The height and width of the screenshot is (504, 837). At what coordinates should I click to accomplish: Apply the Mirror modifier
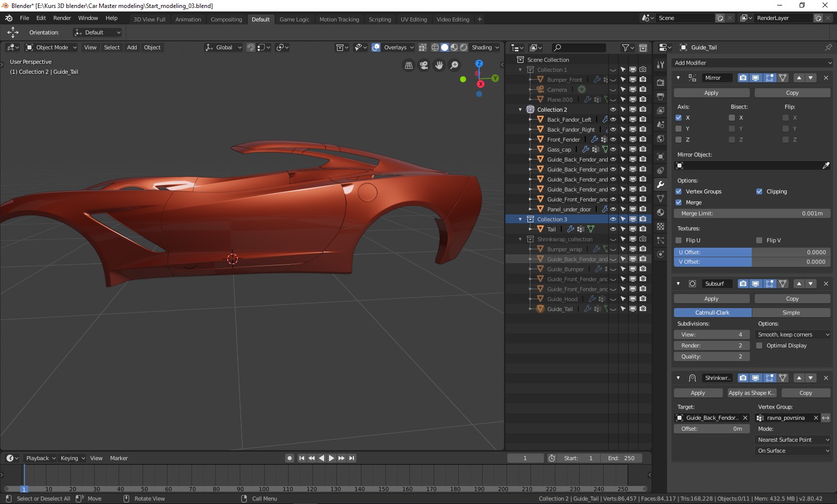click(x=711, y=93)
